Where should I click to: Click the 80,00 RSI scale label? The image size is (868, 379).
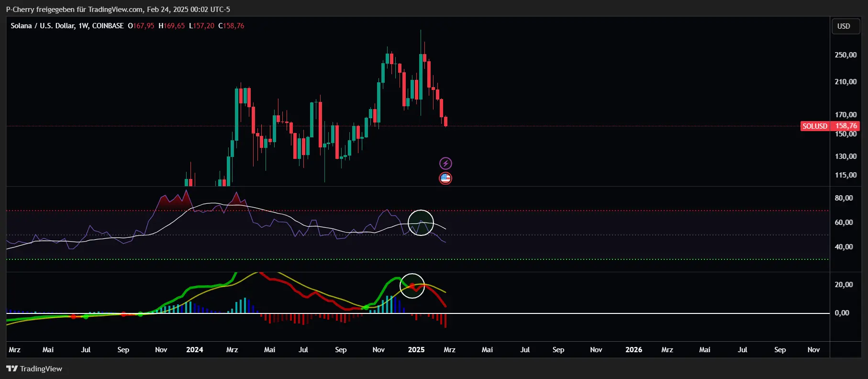point(844,198)
